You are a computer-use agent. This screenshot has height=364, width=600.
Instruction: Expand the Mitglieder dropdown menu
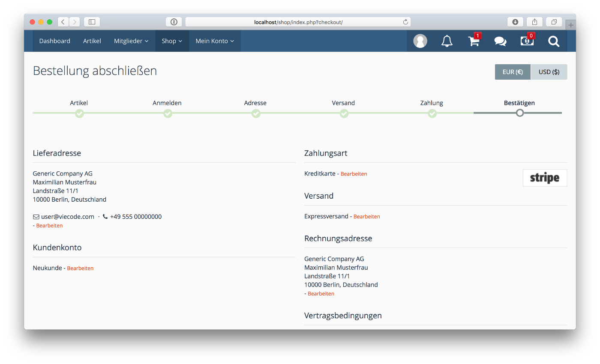click(131, 41)
